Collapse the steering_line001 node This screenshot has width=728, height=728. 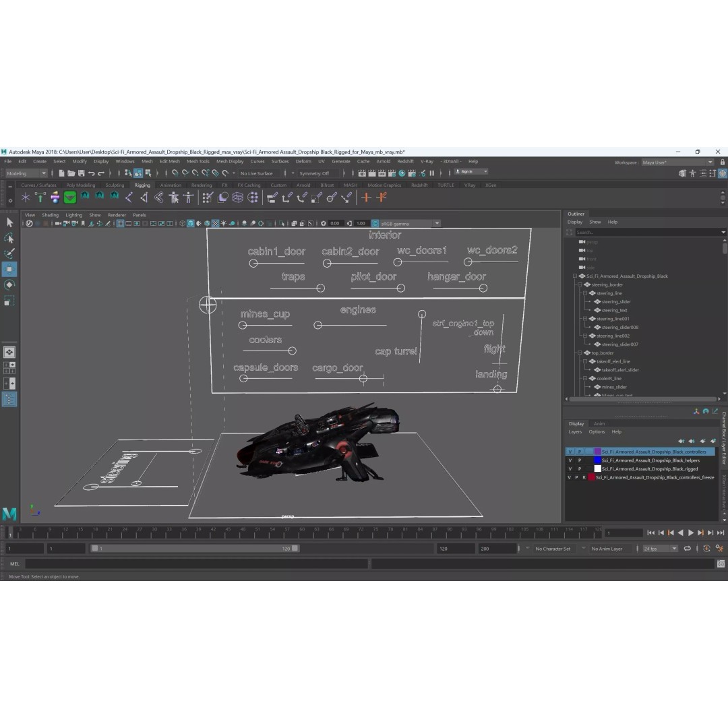[585, 318]
